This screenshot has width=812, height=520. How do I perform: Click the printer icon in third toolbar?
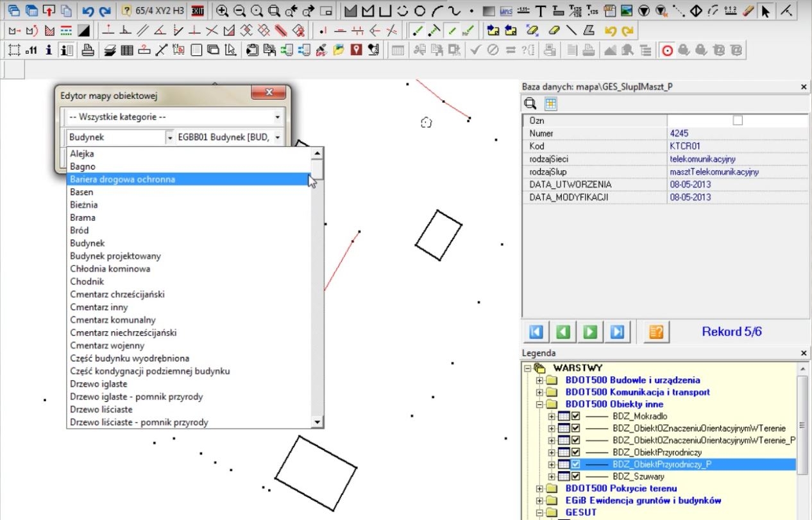[x=89, y=51]
